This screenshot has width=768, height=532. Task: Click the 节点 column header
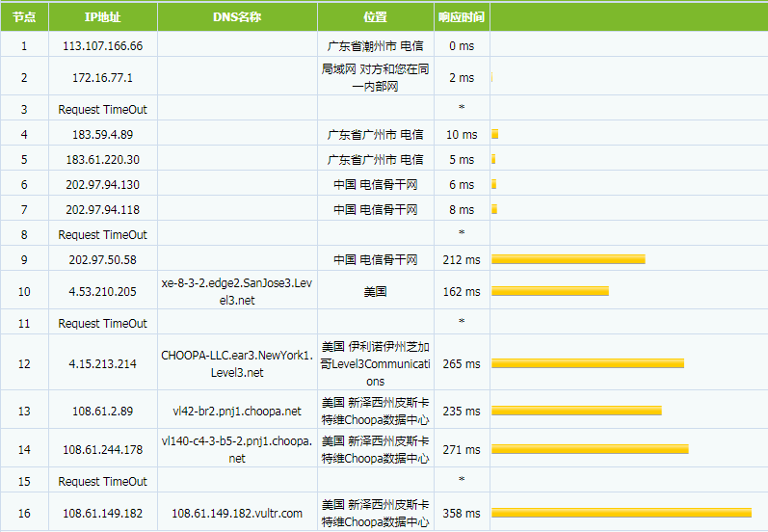tap(24, 17)
